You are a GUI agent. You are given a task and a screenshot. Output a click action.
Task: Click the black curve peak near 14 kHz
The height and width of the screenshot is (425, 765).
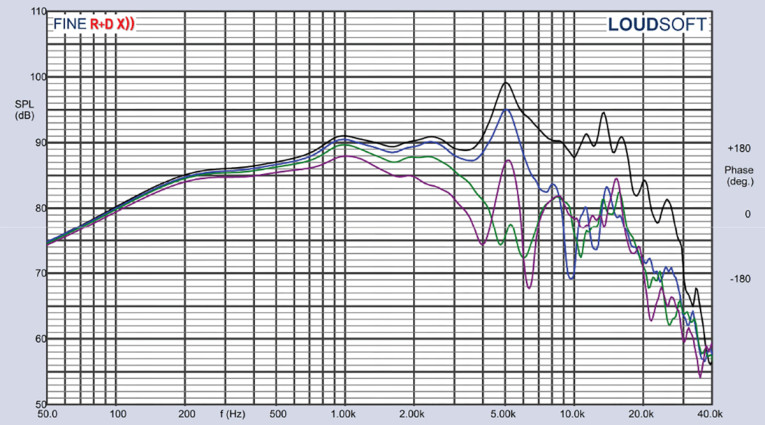604,113
